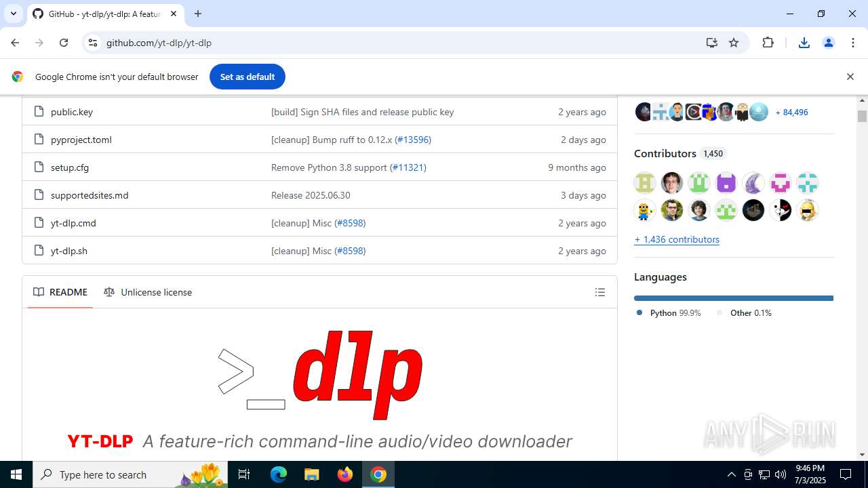
Task: Open the Windows Start menu
Action: [16, 474]
